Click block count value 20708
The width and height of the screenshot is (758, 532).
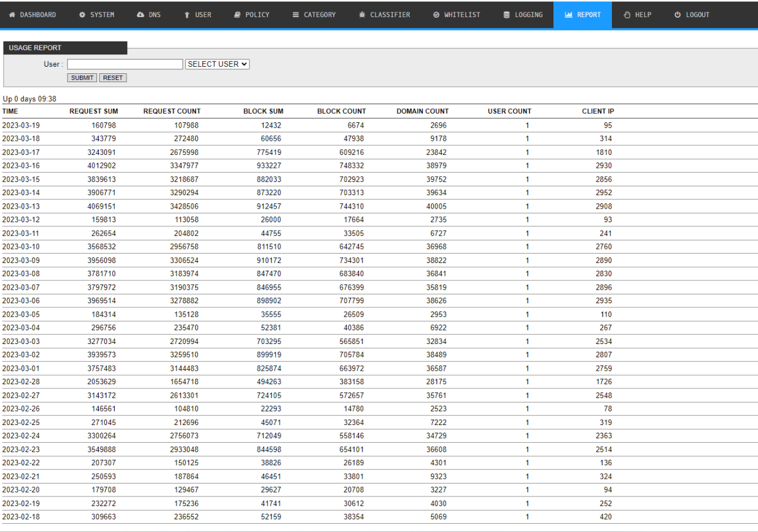pyautogui.click(x=354, y=489)
